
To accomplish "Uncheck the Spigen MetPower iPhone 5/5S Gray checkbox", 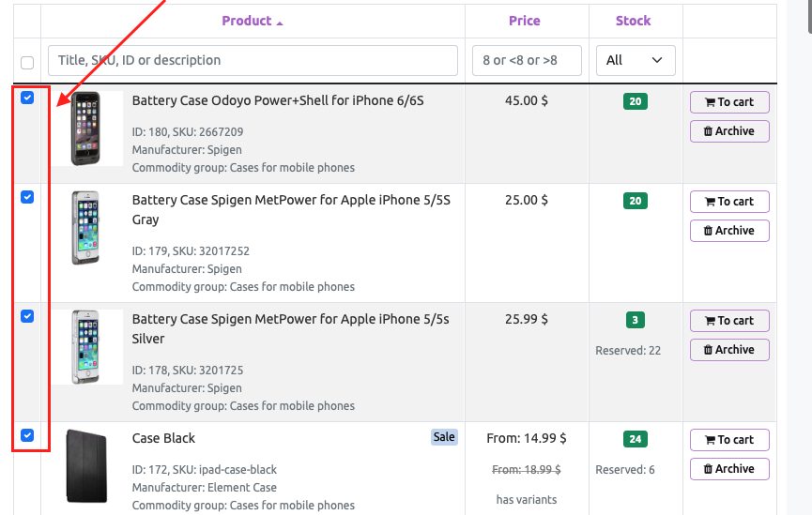I will pos(27,197).
